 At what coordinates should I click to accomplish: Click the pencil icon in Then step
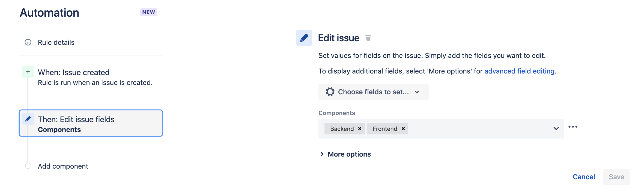tap(28, 119)
